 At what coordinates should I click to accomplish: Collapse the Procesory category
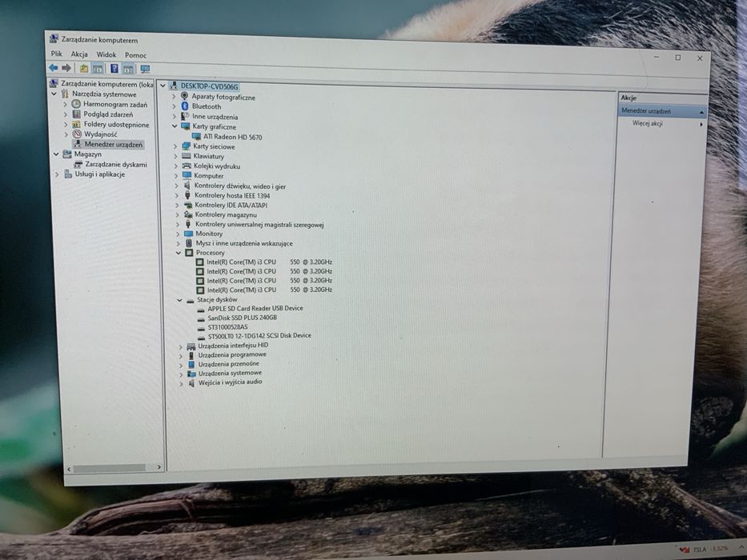(179, 252)
